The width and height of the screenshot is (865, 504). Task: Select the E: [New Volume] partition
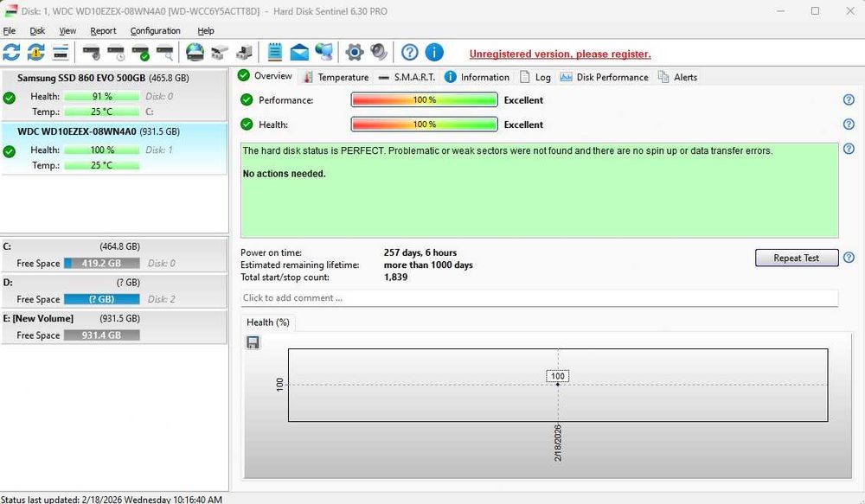tap(113, 327)
